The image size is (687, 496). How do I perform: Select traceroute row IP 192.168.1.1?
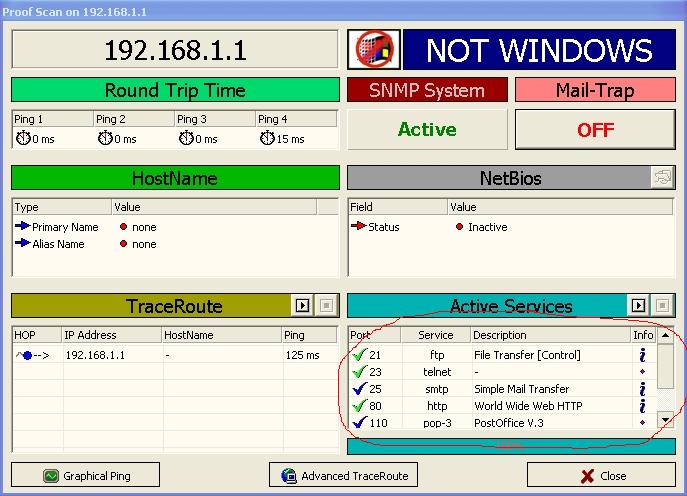(x=95, y=355)
